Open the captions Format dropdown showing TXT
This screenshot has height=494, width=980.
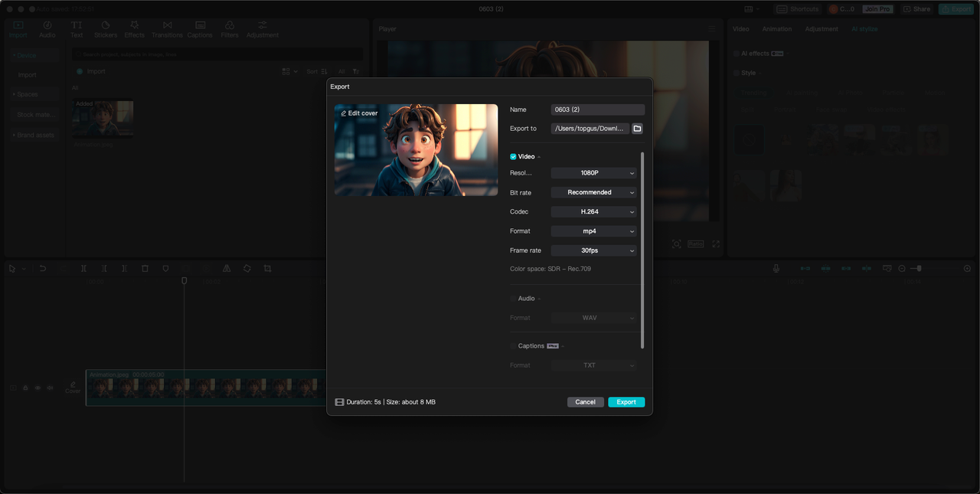(593, 365)
